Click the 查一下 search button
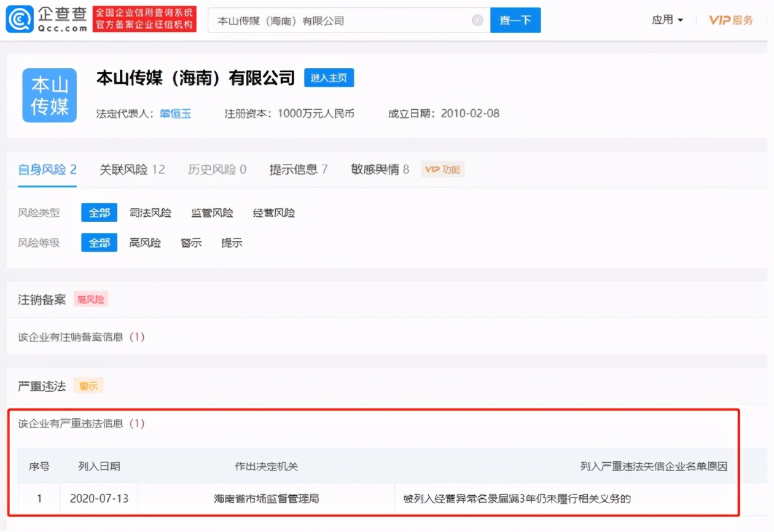 click(x=515, y=20)
